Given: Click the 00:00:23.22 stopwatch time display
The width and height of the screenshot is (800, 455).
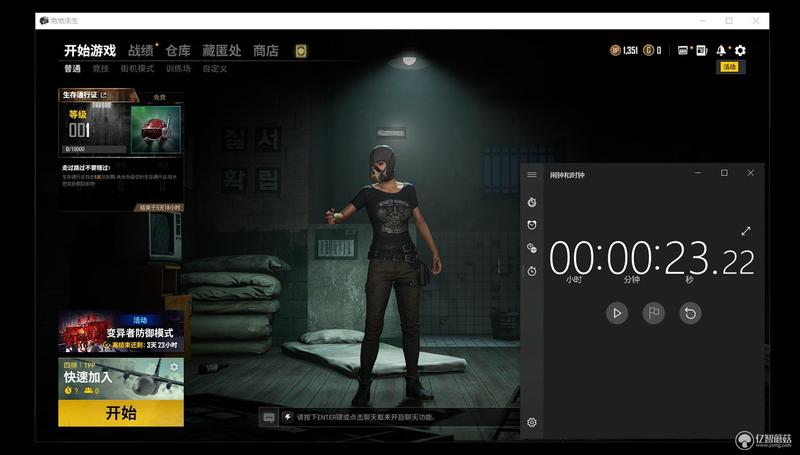Looking at the screenshot, I should click(x=652, y=258).
